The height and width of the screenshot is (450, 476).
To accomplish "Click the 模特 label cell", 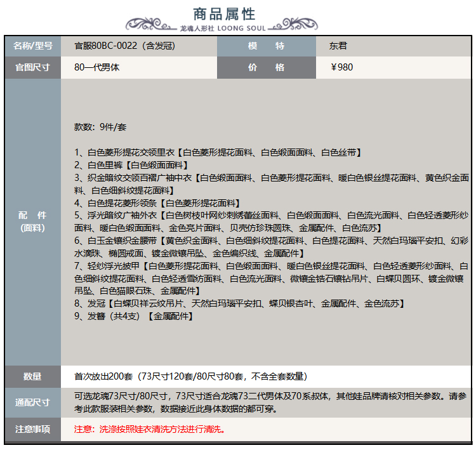I will 266,46.
